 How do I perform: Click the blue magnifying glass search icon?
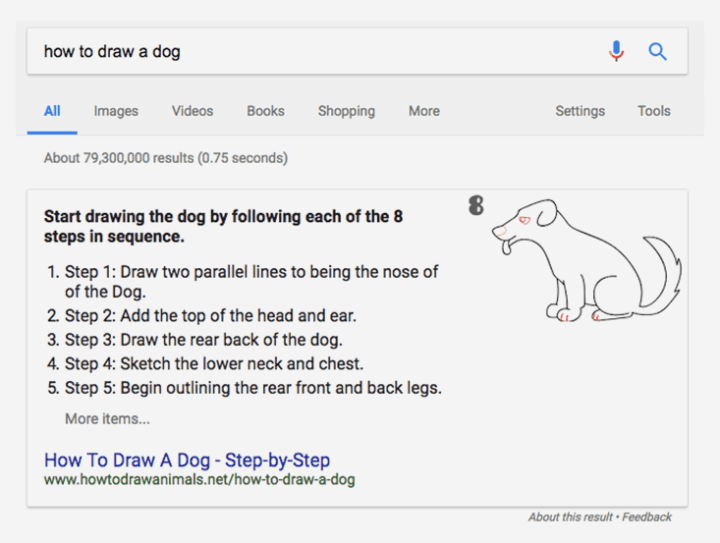point(658,51)
